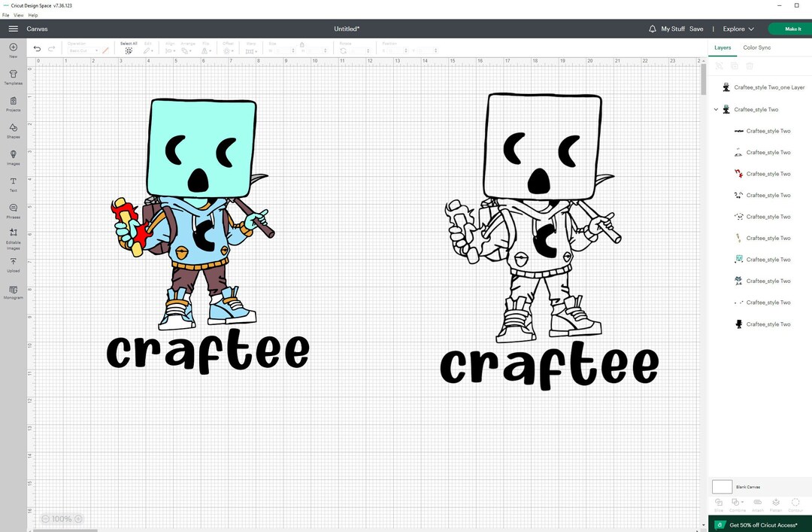Open the hamburger menu next to Canvas
812x532 pixels.
click(13, 29)
